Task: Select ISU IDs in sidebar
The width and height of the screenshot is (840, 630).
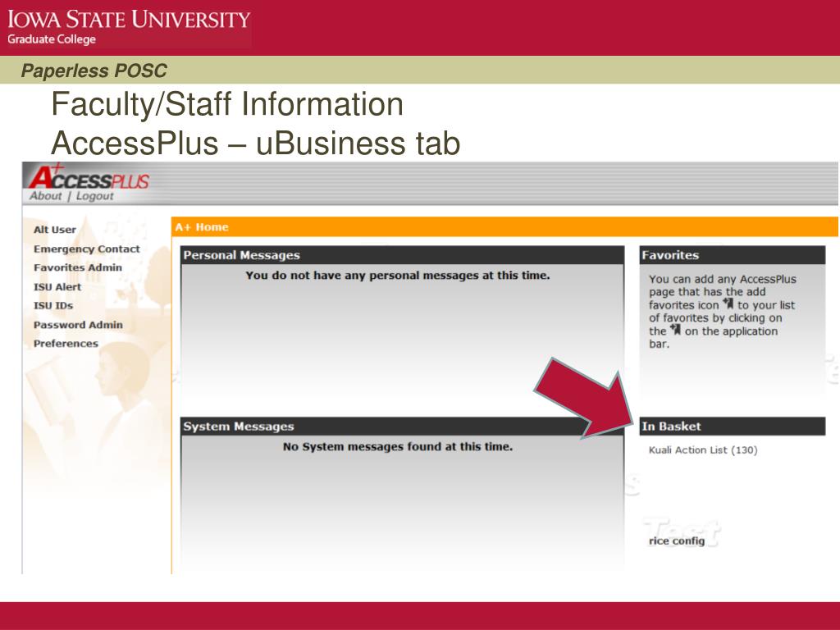Action: (53, 306)
